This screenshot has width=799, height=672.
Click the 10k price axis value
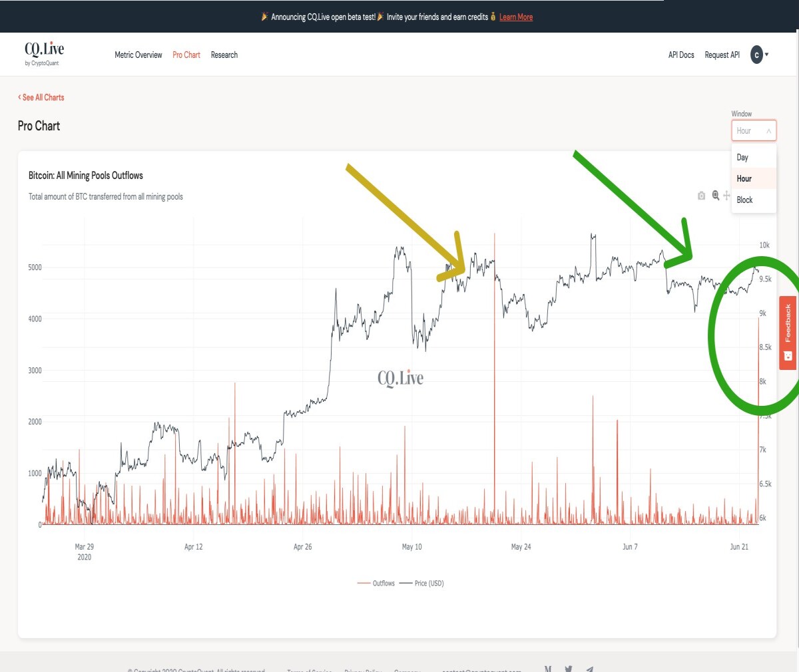coord(764,246)
